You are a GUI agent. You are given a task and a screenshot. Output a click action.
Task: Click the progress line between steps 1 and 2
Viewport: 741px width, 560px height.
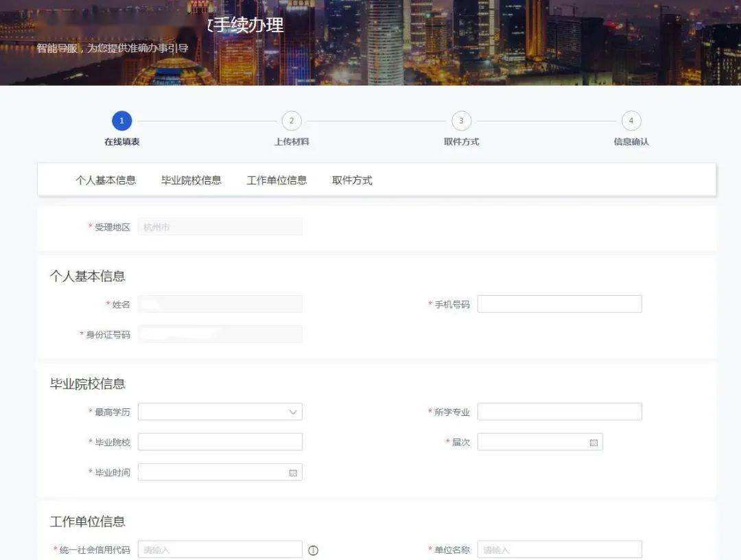(206, 120)
